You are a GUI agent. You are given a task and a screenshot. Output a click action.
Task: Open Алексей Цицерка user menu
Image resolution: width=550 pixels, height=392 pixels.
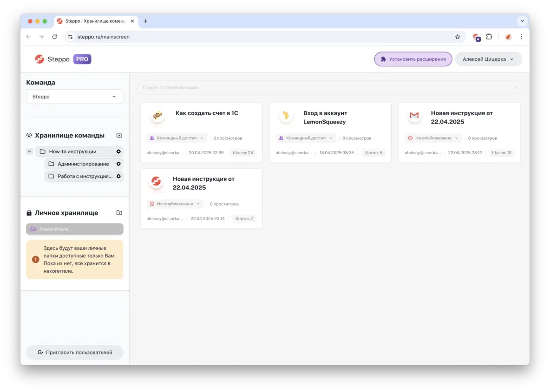pos(488,59)
